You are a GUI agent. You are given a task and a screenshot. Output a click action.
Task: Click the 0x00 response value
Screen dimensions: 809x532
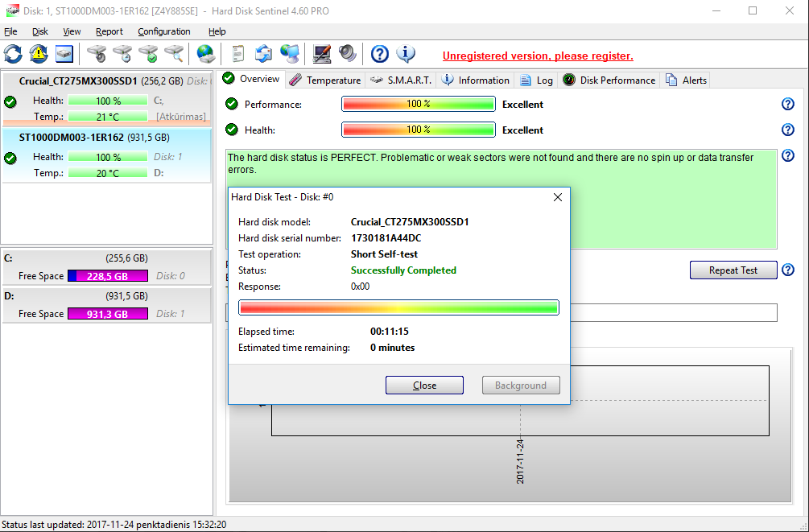point(360,287)
